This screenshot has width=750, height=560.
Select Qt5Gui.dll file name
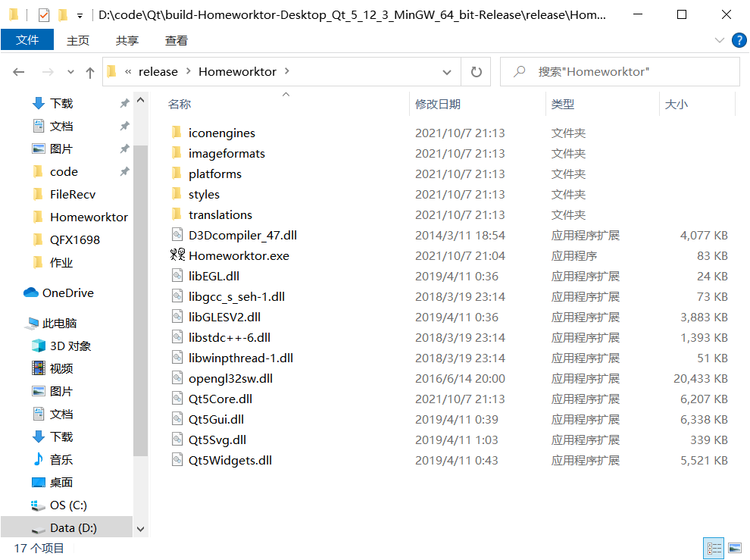216,419
